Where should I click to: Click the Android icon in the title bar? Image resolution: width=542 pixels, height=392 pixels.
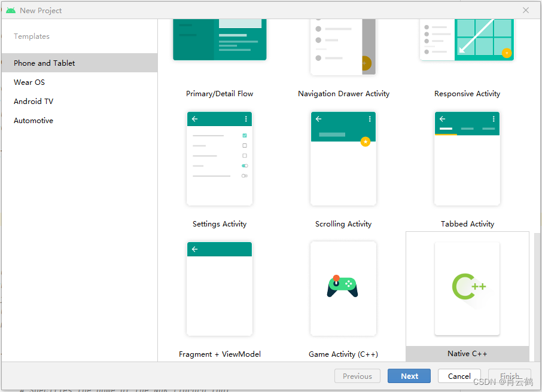[x=10, y=10]
